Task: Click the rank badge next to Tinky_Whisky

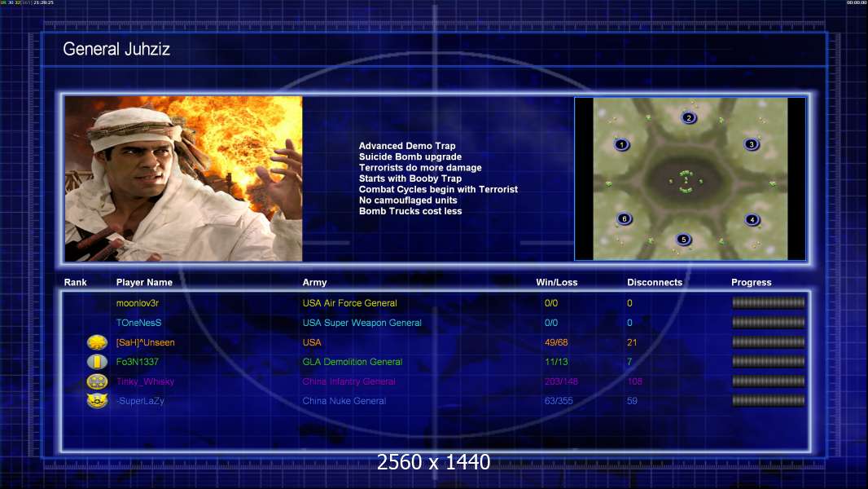Action: coord(98,381)
